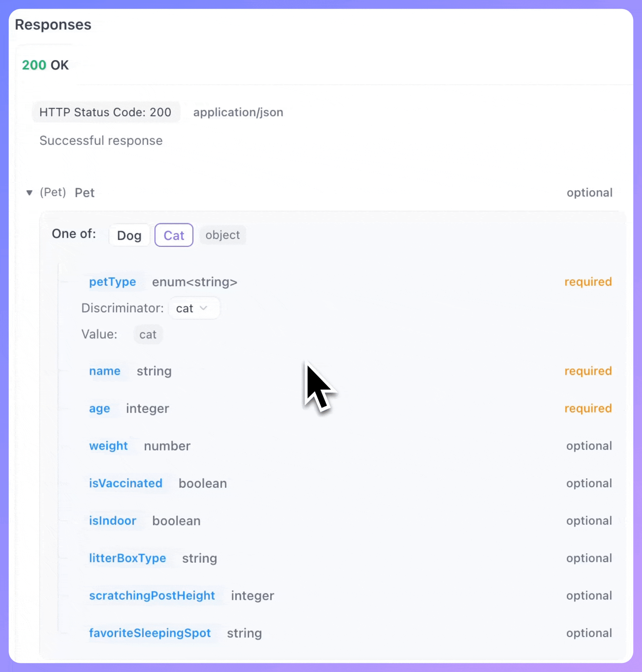Image resolution: width=642 pixels, height=672 pixels.
Task: Collapse the Pet schema tree
Action: pos(30,193)
